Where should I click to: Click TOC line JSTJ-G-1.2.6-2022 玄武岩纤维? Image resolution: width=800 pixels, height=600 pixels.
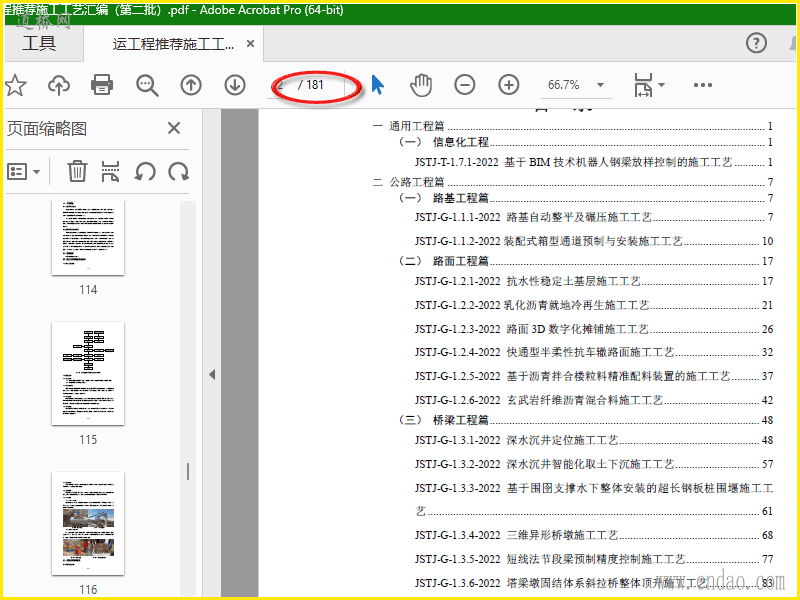click(594, 400)
